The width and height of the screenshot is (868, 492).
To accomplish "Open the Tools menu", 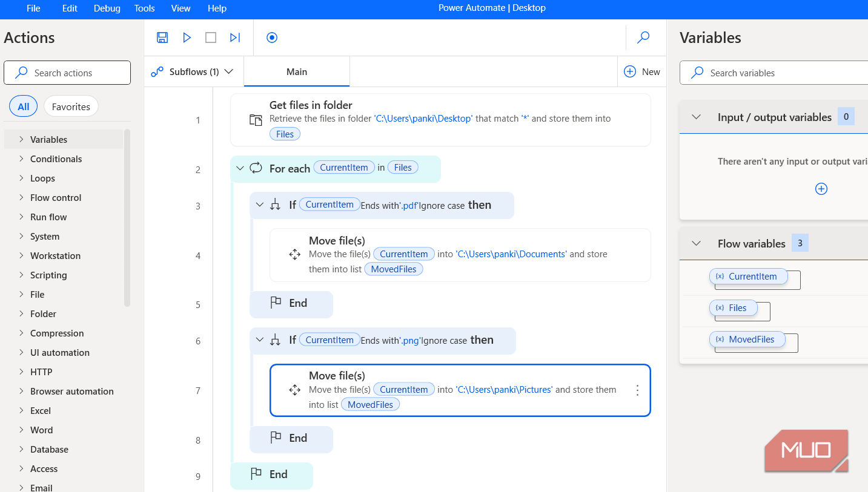I will [x=144, y=8].
